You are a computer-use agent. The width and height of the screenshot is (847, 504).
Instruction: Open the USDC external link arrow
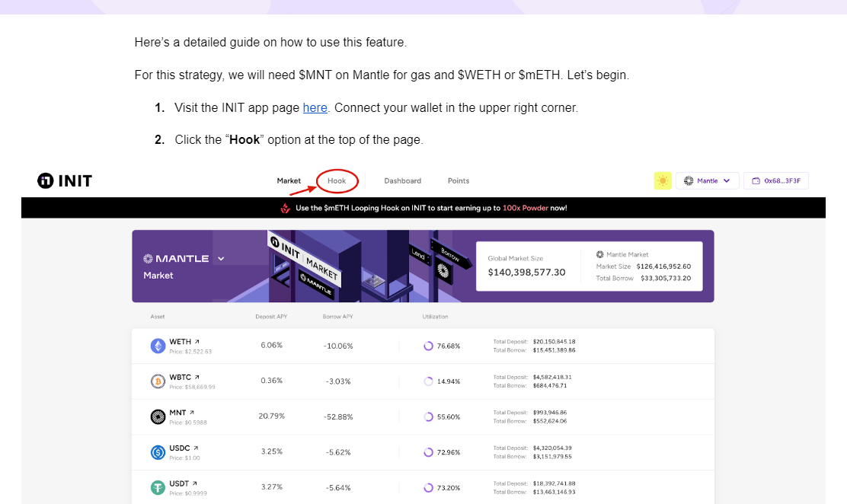click(x=196, y=448)
